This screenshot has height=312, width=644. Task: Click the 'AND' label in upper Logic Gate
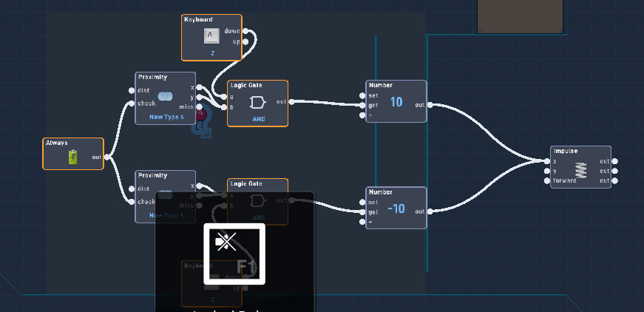(259, 119)
